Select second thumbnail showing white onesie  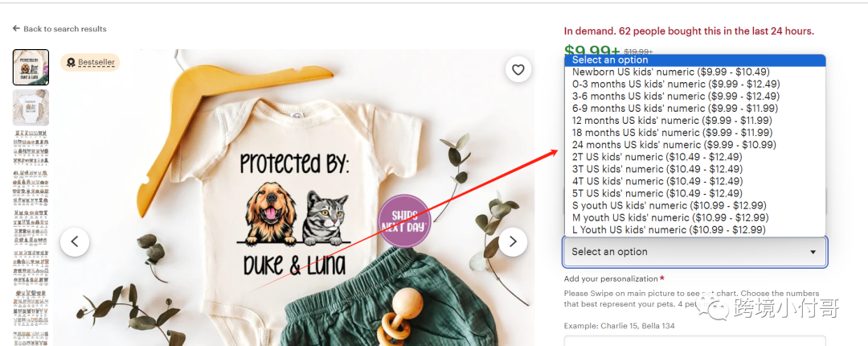coord(31,108)
